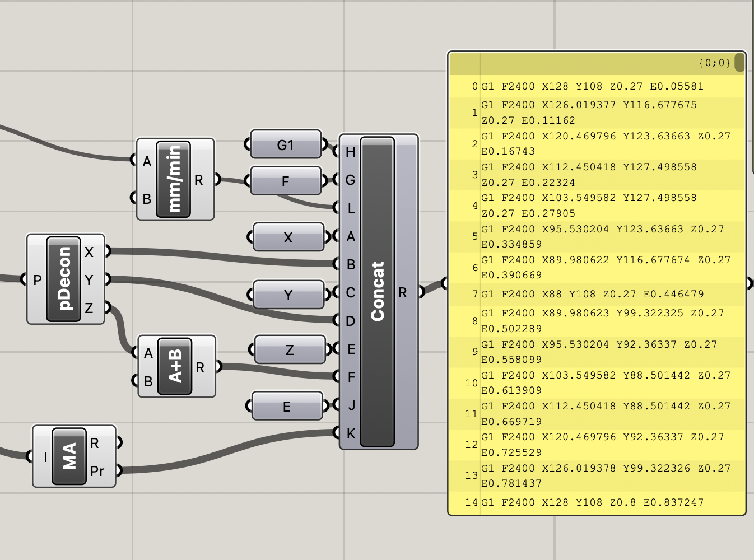Screen dimensions: 754x560
Task: Click input B of mm/min component
Action: [147, 198]
